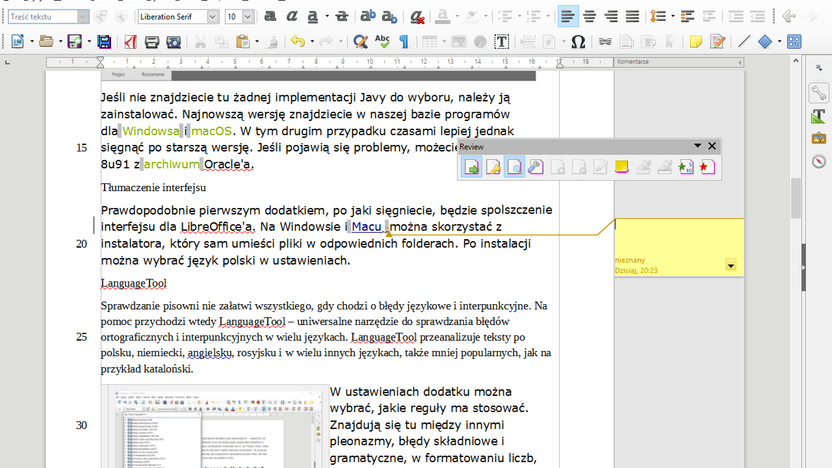Screen dimensions: 832x468
Task: Expand the basic shapes dropdown arrow
Action: pos(779,41)
